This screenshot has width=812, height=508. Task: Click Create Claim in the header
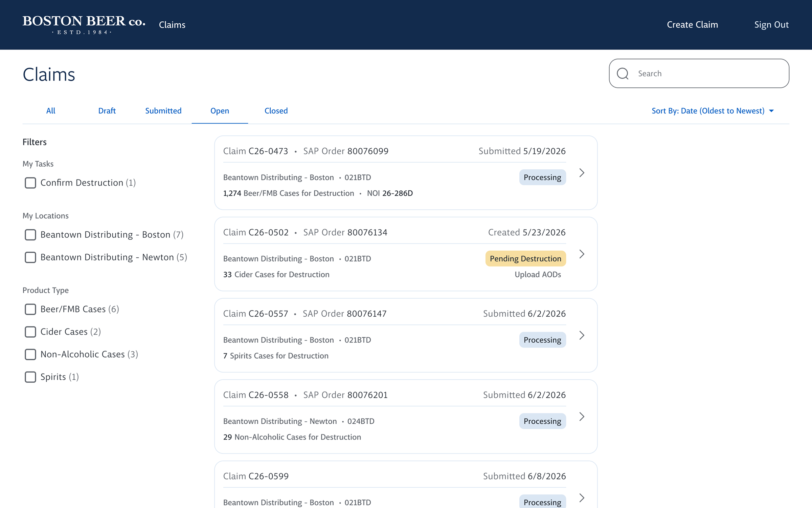coord(692,25)
